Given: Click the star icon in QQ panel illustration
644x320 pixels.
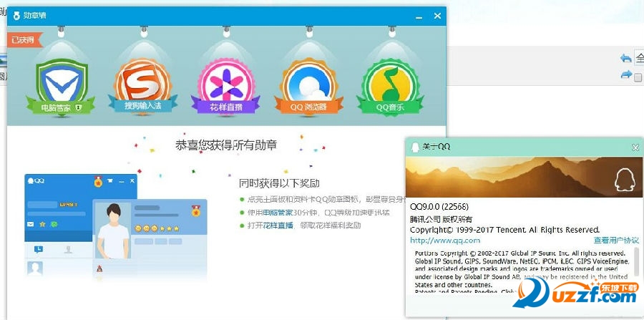Looking at the screenshot, I should click(42, 224).
